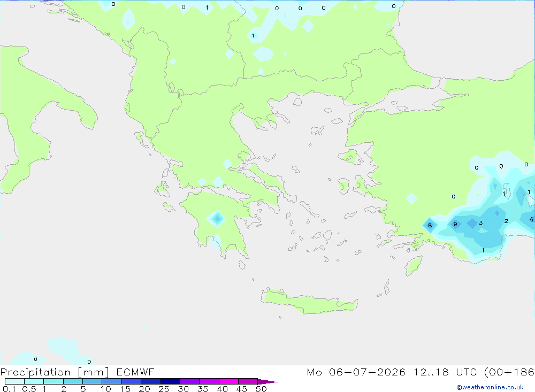This screenshot has height=392, width=535.
Task: Click the 1 to 2 mm legend swatch
Action: click(53, 381)
